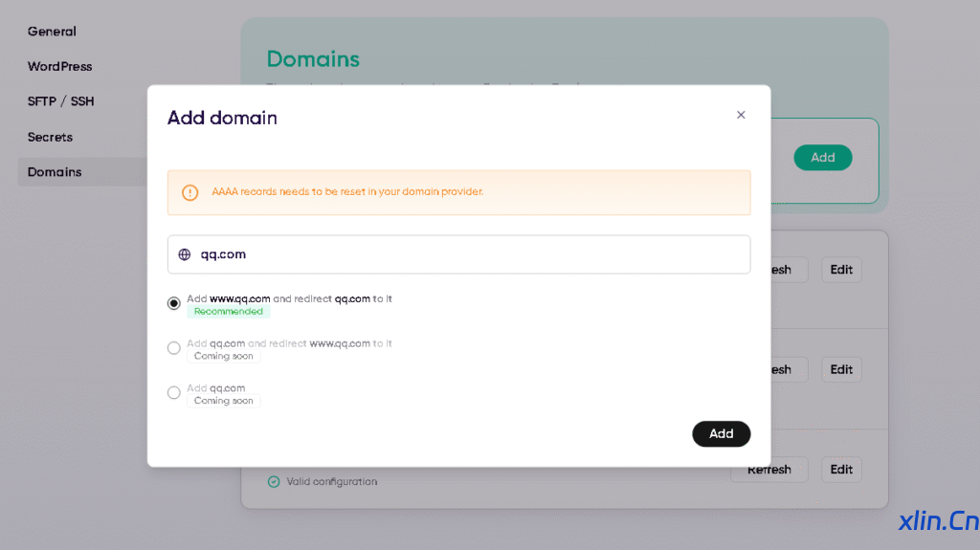This screenshot has width=980, height=550.
Task: Close the Add domain dialog
Action: (741, 115)
